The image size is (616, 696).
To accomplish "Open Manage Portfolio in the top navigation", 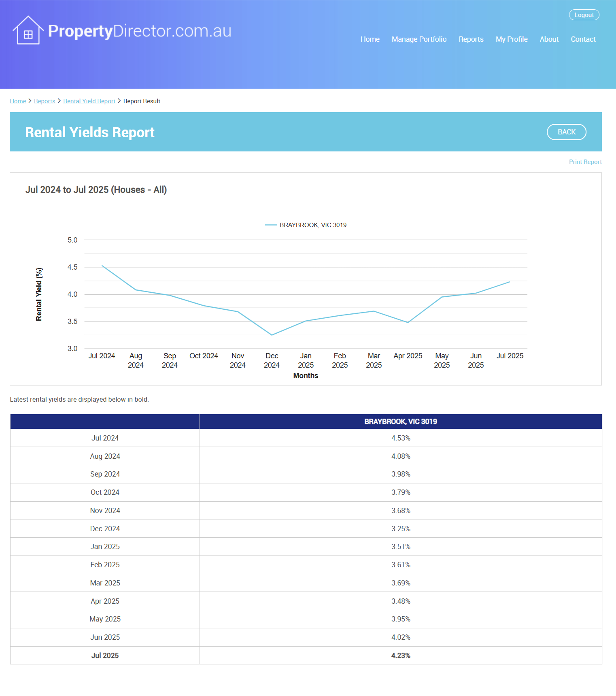I will [x=419, y=39].
